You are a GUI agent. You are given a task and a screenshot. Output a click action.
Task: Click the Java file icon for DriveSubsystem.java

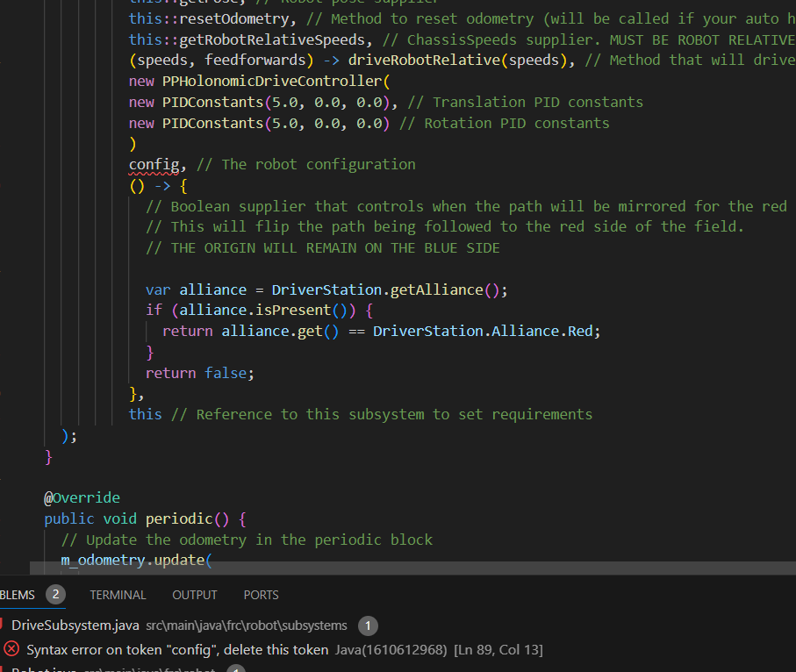(3, 626)
